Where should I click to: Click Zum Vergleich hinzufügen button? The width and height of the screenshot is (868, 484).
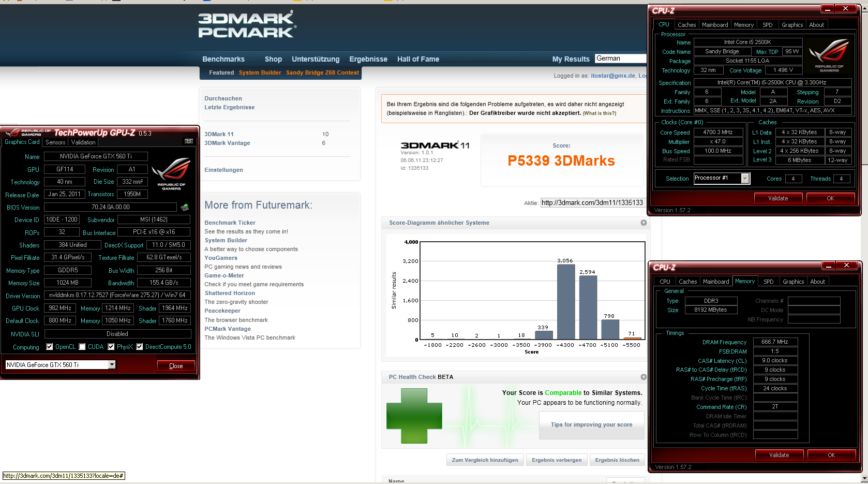(x=485, y=460)
